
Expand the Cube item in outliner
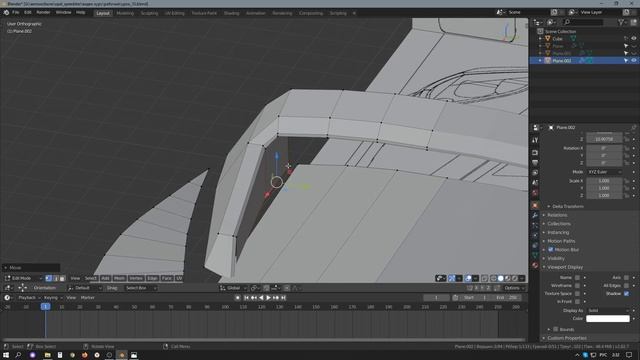(540, 39)
